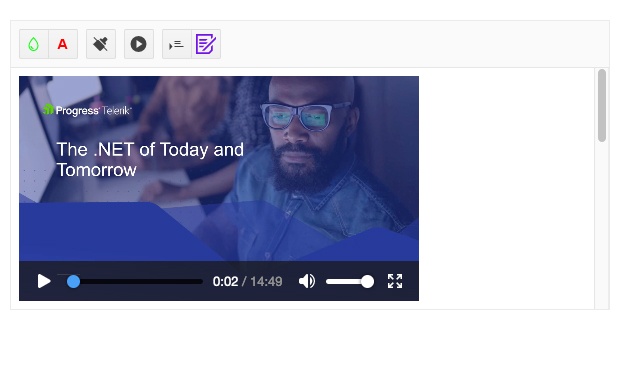Click the blue video seek bar handle
620x370 pixels.
coord(73,281)
